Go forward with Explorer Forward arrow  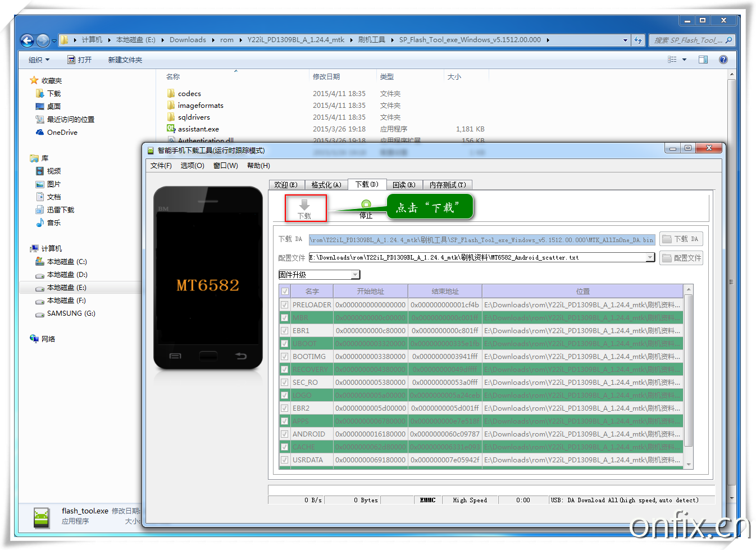(x=43, y=40)
